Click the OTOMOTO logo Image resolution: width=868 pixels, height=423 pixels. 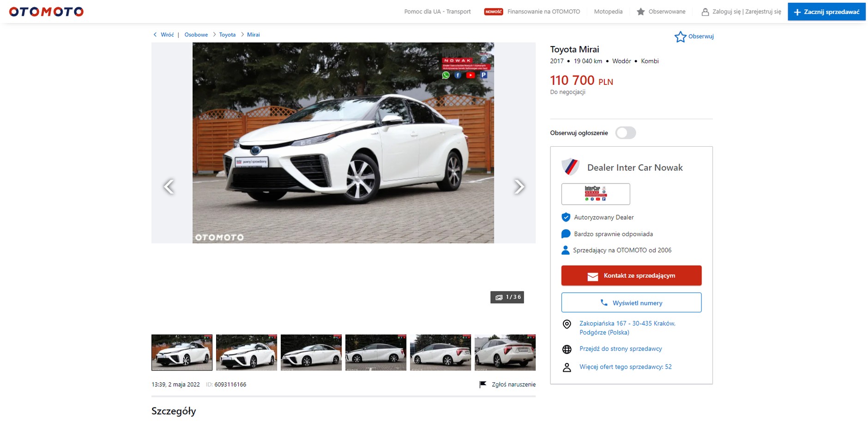point(46,12)
